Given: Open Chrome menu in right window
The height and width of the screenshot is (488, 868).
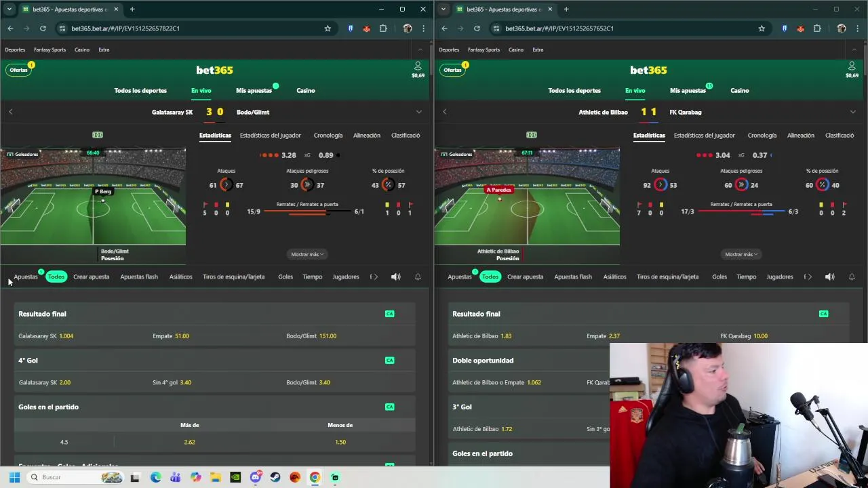Looking at the screenshot, I should click(857, 28).
